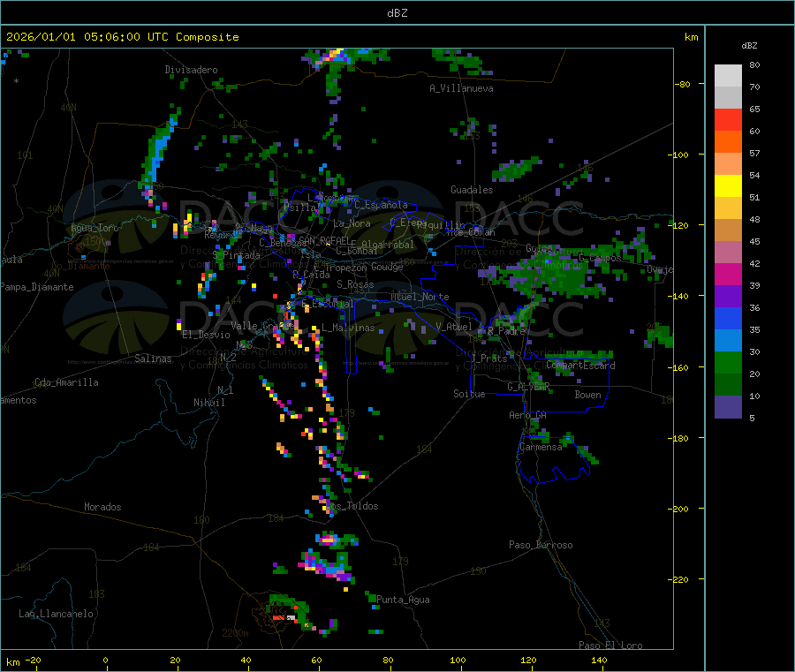This screenshot has height=672, width=795.
Task: Click the 'V_Atuel' label
Action: point(454,327)
